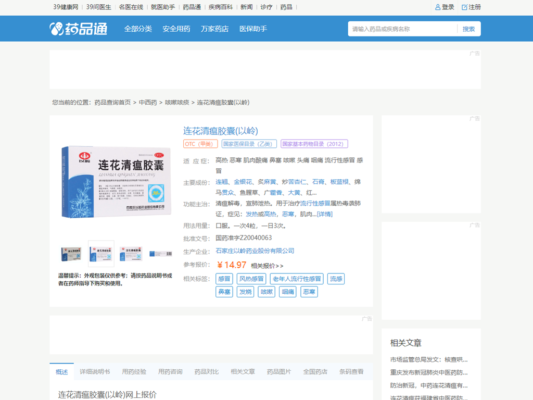Screen dimensions: 533x400
Task: Click the 登录 user icon
Action: tap(438, 7)
